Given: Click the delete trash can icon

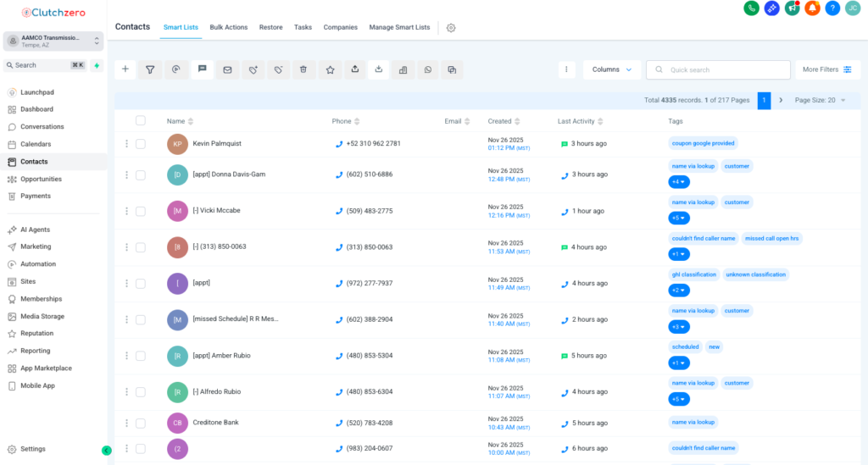Looking at the screenshot, I should pyautogui.click(x=303, y=69).
